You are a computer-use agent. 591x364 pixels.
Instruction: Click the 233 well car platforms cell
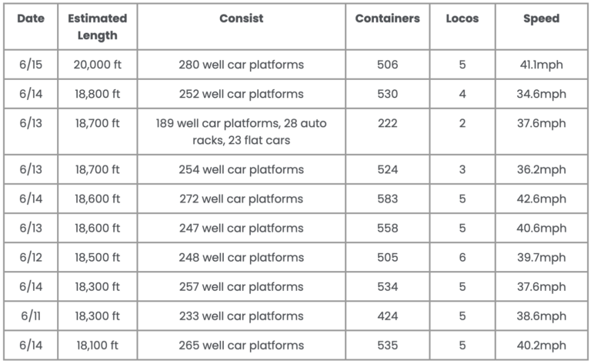[241, 316]
